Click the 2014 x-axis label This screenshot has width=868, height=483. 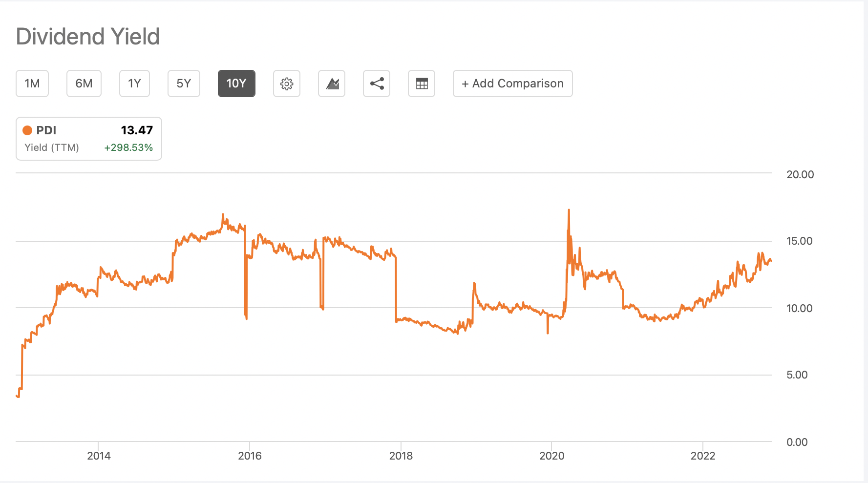[x=99, y=456]
